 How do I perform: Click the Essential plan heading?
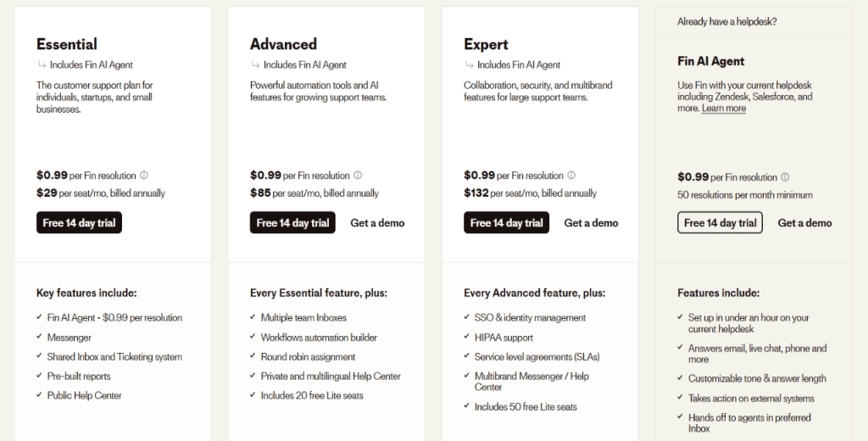tap(67, 44)
